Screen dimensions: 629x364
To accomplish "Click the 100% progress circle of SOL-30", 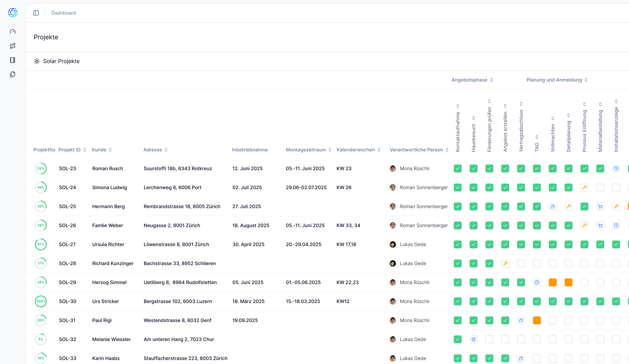I will (x=41, y=301).
